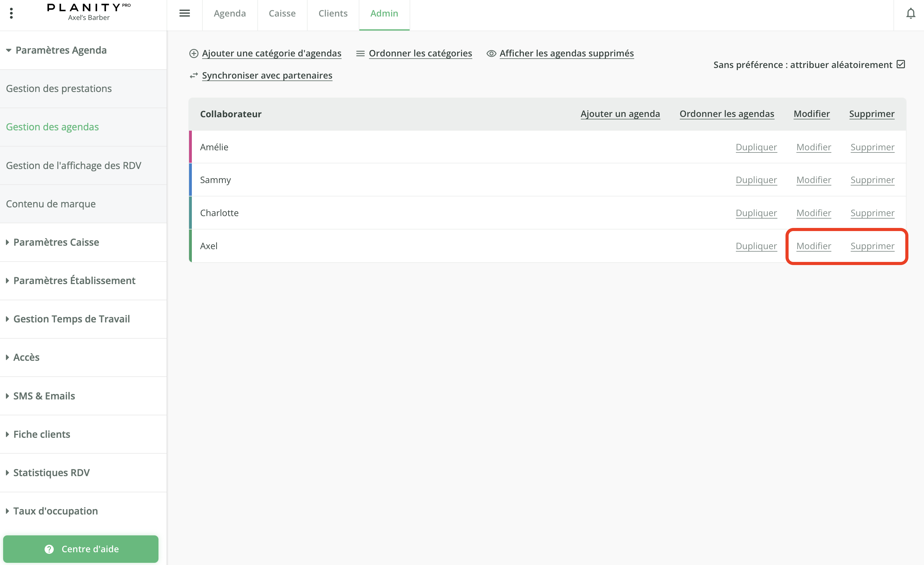The width and height of the screenshot is (924, 565).
Task: Toggle the Sans préférence random assignment checkbox
Action: coord(901,65)
